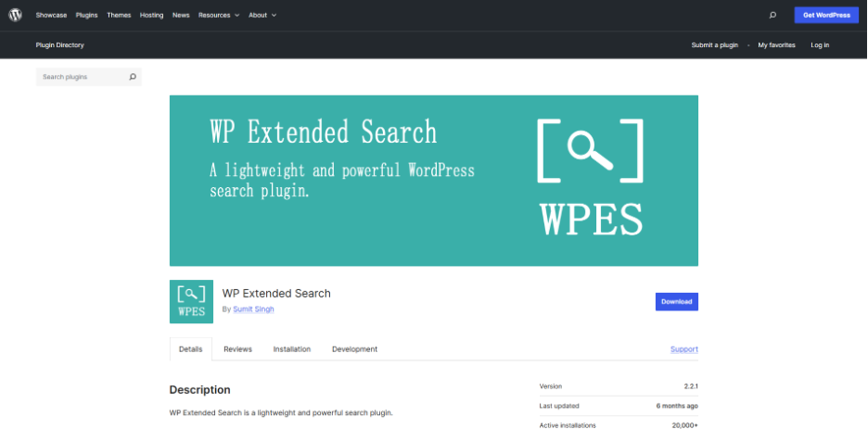
Task: Open the header search magnifier icon
Action: pos(772,16)
